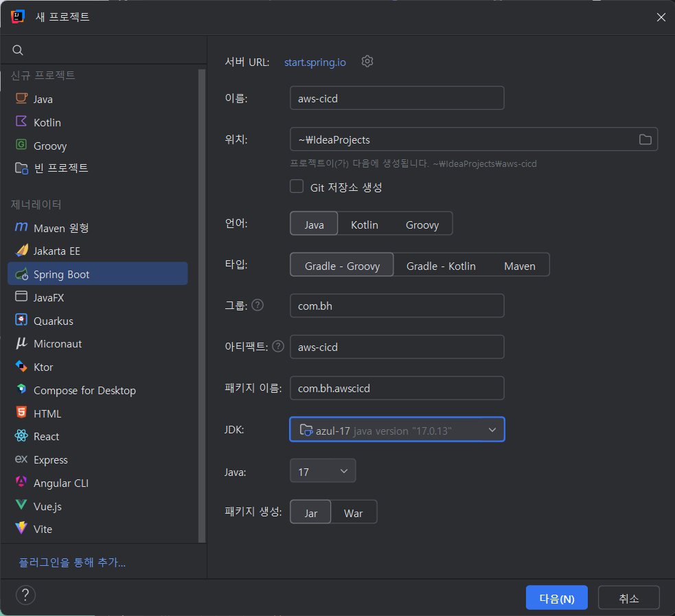Screen dimensions: 675x616
Task: Select the Spring Boot generator icon
Action: point(21,274)
